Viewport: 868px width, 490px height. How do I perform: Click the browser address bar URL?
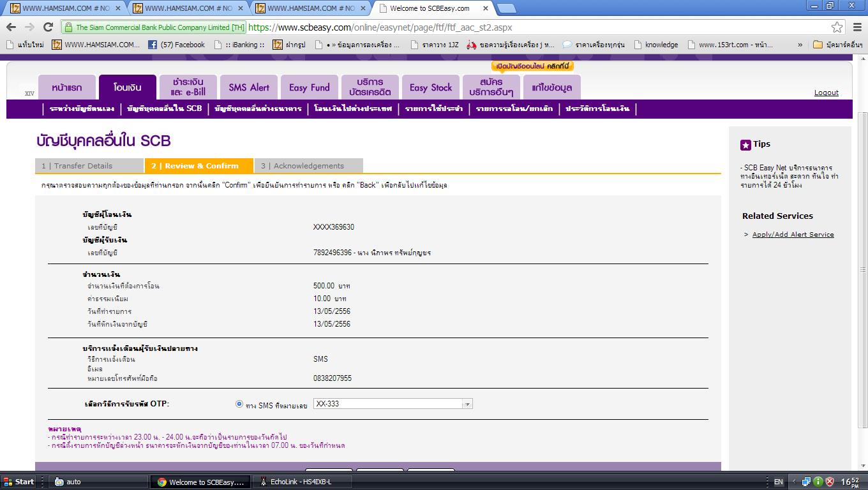[380, 27]
